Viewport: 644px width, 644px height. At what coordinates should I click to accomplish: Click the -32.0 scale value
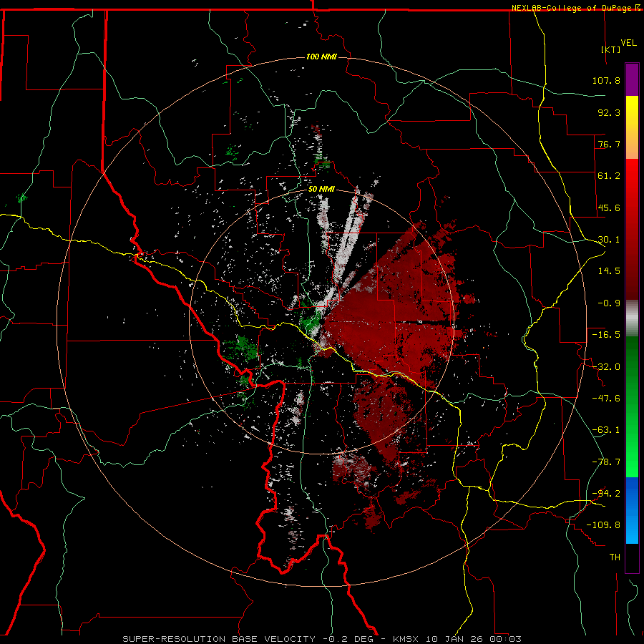pos(606,367)
